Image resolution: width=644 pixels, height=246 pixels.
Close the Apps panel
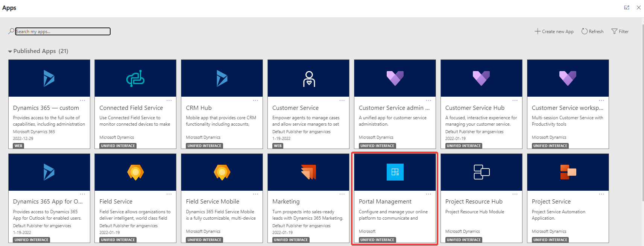[639, 8]
